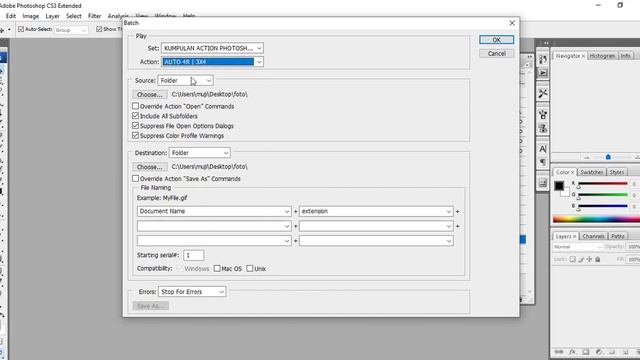
Task: Toggle the Show Transform checkbox in options bar
Action: [x=99, y=29]
